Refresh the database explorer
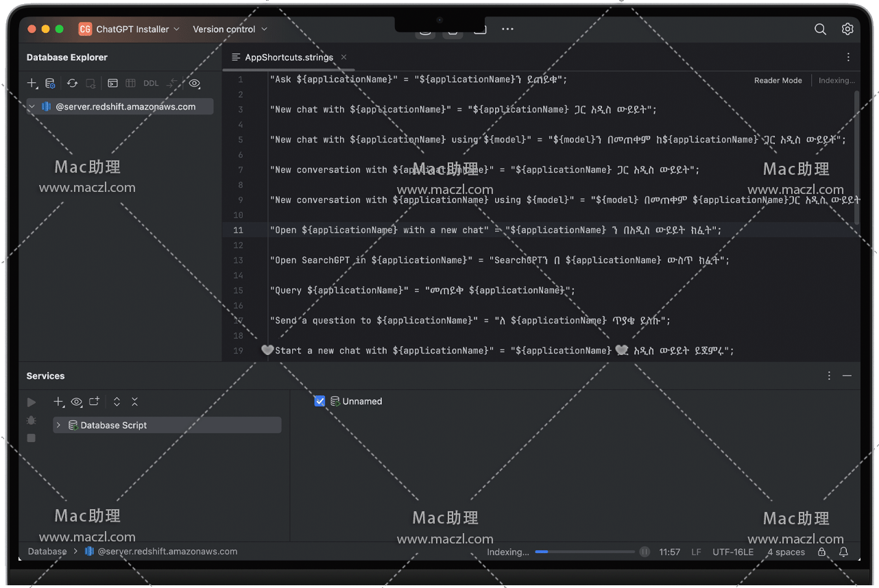Image resolution: width=879 pixels, height=588 pixels. point(72,84)
